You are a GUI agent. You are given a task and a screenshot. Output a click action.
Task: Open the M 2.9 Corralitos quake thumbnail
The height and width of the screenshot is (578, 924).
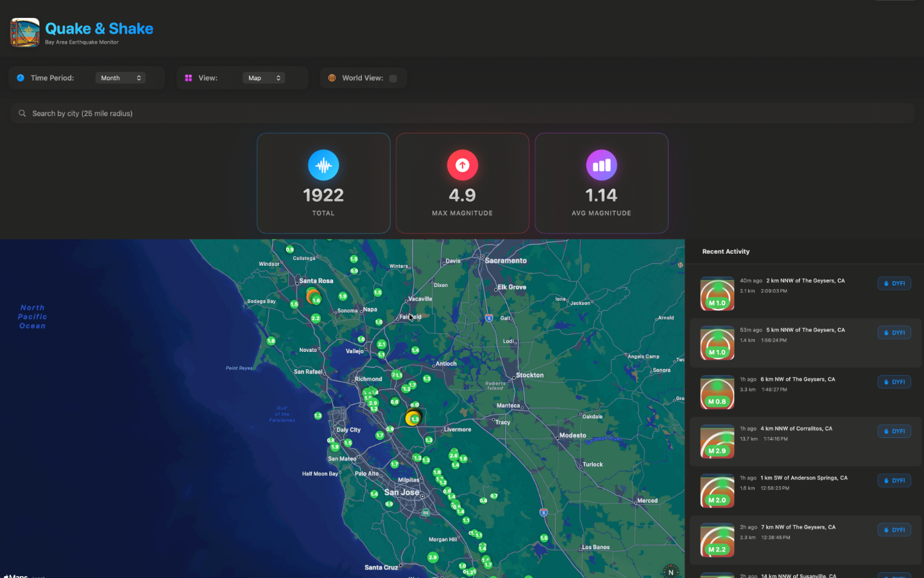(x=717, y=442)
